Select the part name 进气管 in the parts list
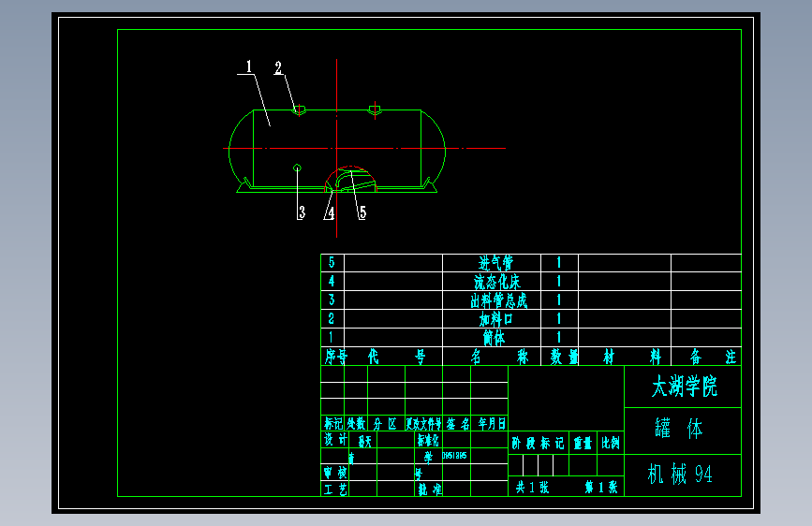The height and width of the screenshot is (526, 812). click(495, 263)
